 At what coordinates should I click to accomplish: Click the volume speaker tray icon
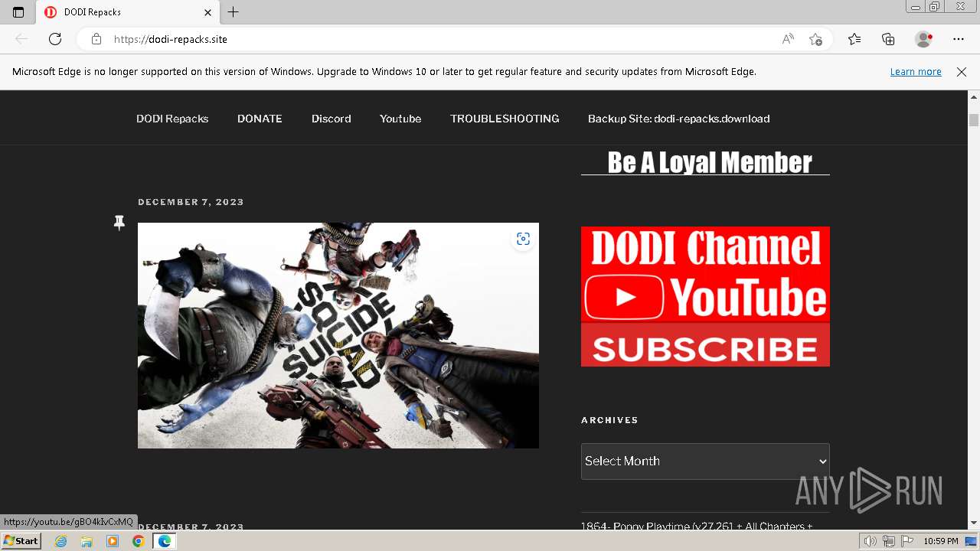(871, 541)
